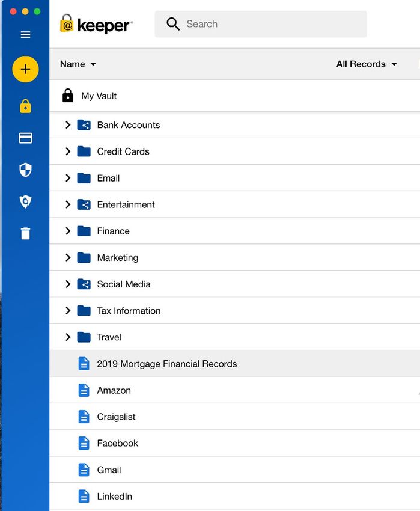This screenshot has width=420, height=511.
Task: Click into the Search field
Action: (x=261, y=24)
